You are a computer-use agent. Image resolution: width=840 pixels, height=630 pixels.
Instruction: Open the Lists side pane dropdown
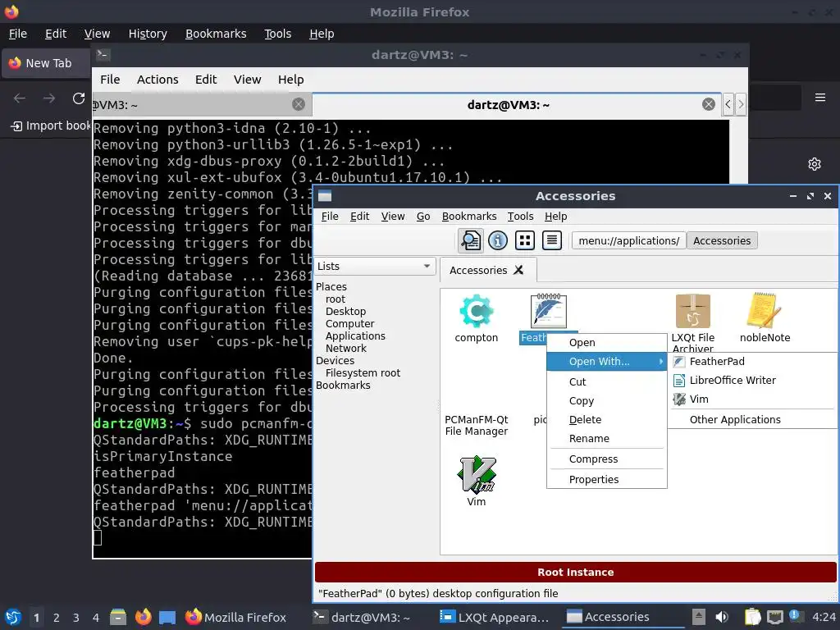pos(374,267)
